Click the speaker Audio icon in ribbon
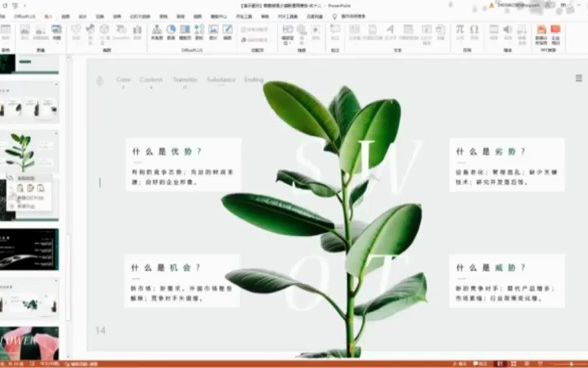This screenshot has height=368, width=588. pos(507,29)
